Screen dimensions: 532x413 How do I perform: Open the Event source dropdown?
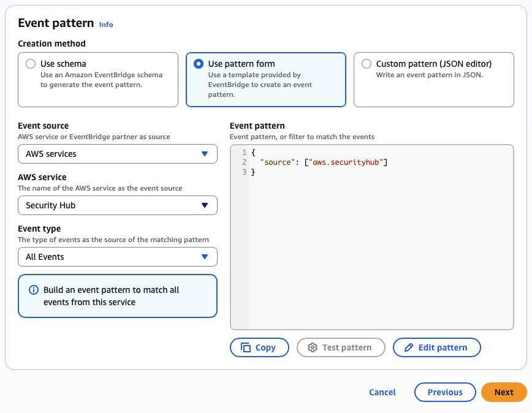(118, 154)
